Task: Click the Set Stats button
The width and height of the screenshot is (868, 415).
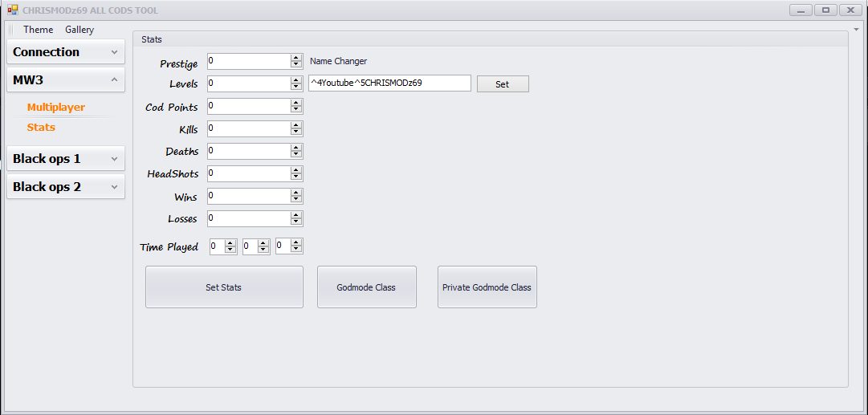Action: click(x=224, y=287)
